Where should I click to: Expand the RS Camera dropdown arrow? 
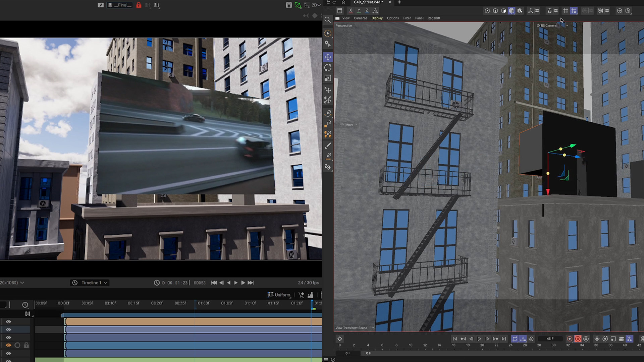click(x=567, y=25)
